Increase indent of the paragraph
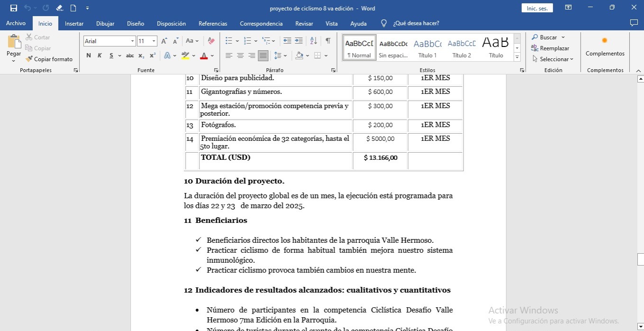The height and width of the screenshot is (331, 644). [299, 41]
